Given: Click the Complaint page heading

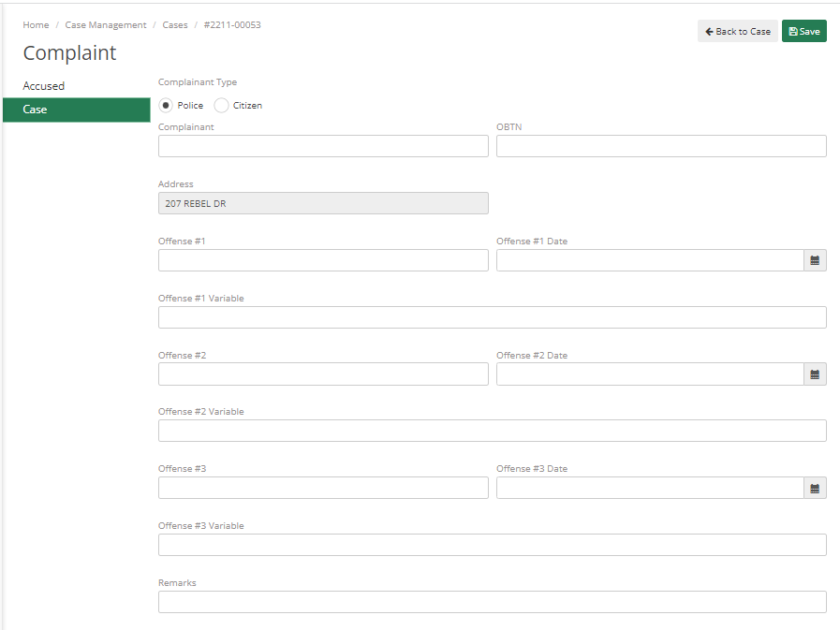Looking at the screenshot, I should coord(69,53).
